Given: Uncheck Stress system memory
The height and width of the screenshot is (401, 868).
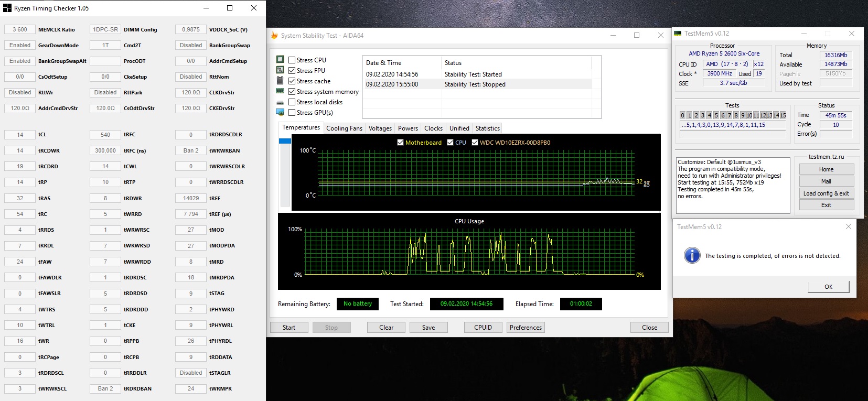Looking at the screenshot, I should [292, 91].
